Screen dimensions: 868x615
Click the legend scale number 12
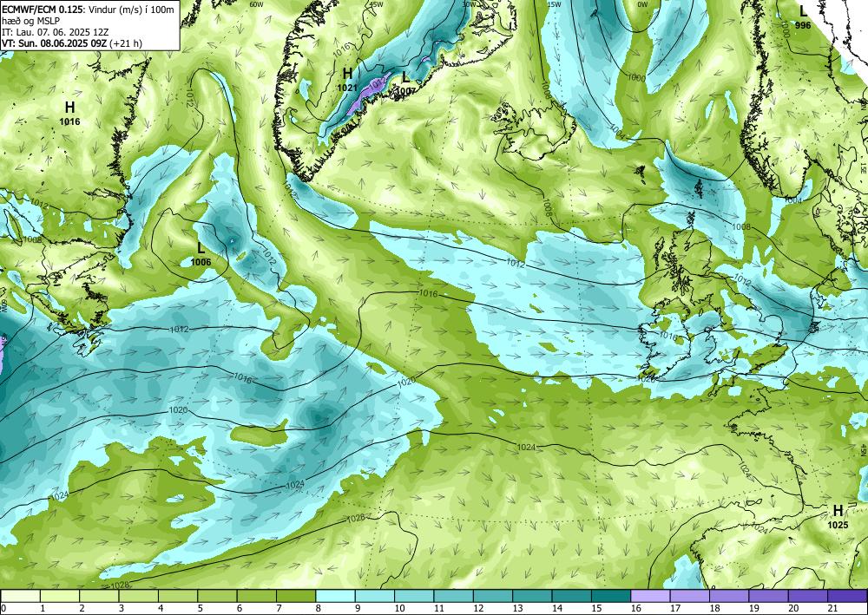[477, 608]
